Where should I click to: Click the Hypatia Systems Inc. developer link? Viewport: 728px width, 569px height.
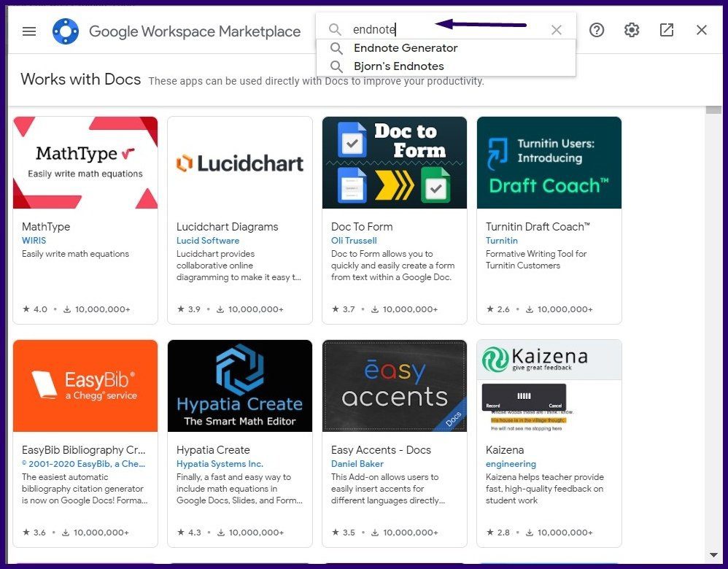click(x=220, y=464)
